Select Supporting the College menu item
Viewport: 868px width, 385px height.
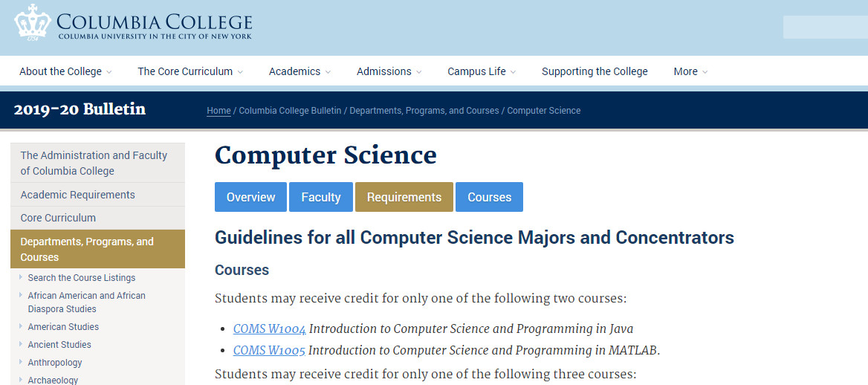click(595, 71)
